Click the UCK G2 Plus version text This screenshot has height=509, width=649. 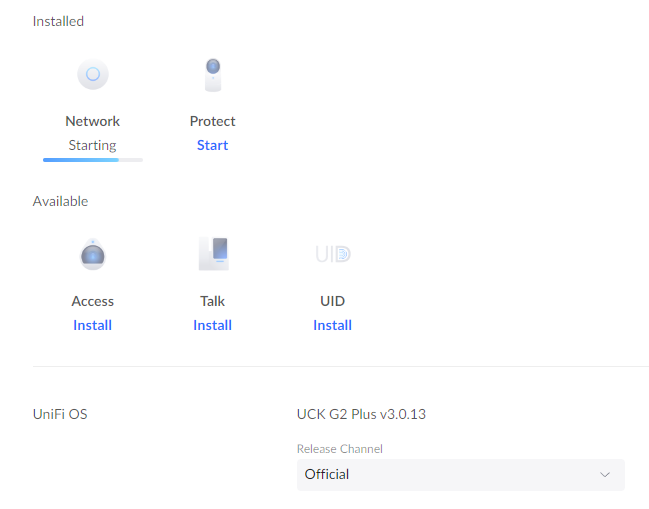click(368, 413)
